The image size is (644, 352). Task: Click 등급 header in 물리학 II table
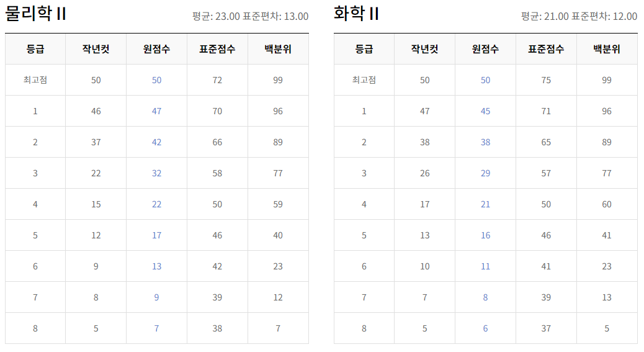[x=35, y=49]
